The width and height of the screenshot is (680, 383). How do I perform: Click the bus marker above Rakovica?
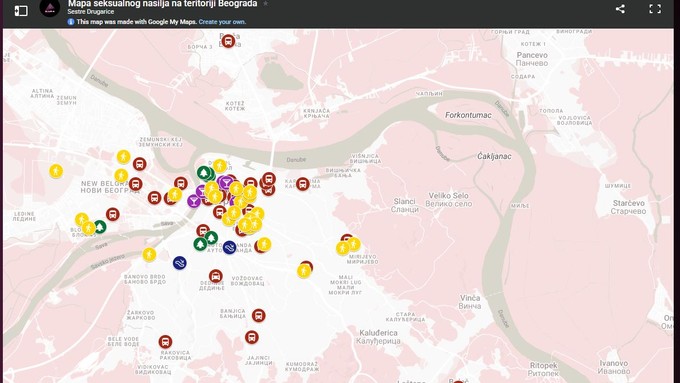coord(165,342)
